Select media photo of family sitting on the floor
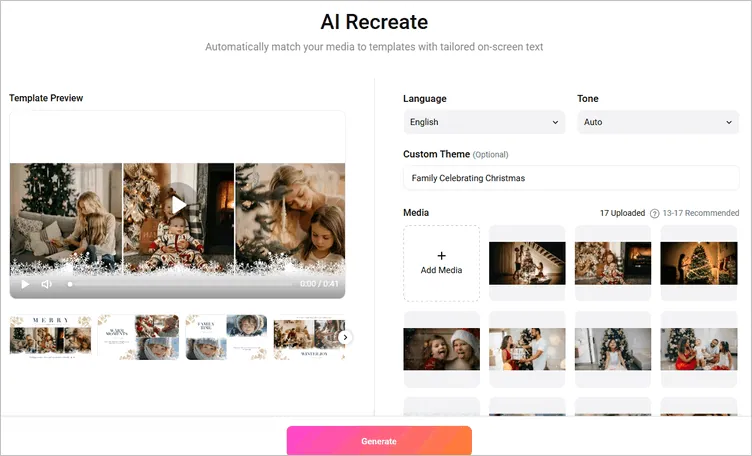The width and height of the screenshot is (752, 456). [699, 349]
